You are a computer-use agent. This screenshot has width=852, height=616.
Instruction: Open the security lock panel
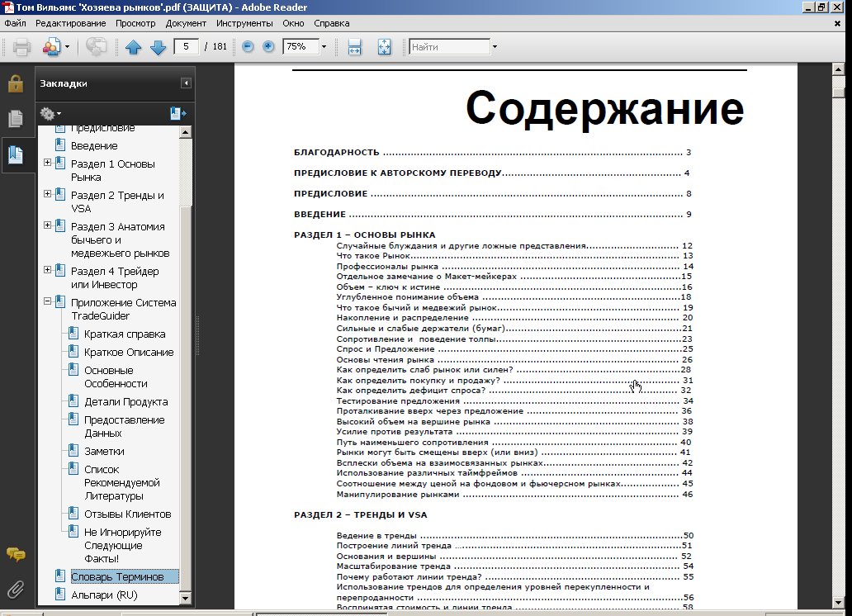click(x=15, y=83)
